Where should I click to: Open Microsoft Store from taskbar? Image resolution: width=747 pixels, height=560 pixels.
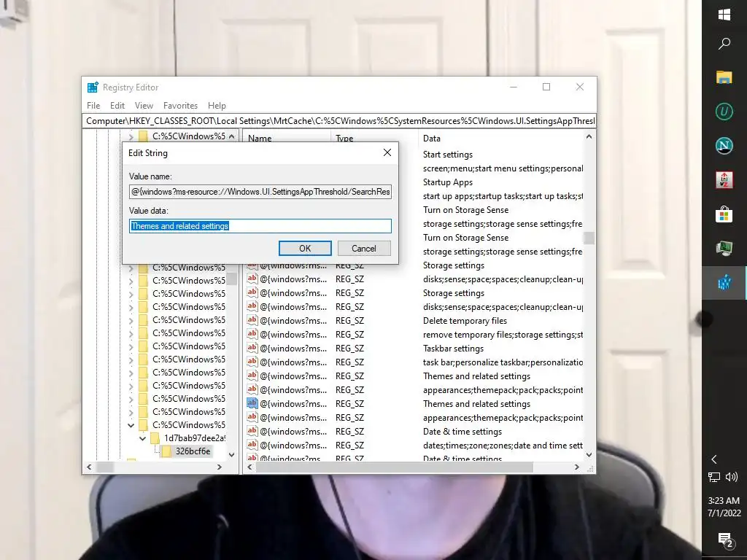724,214
